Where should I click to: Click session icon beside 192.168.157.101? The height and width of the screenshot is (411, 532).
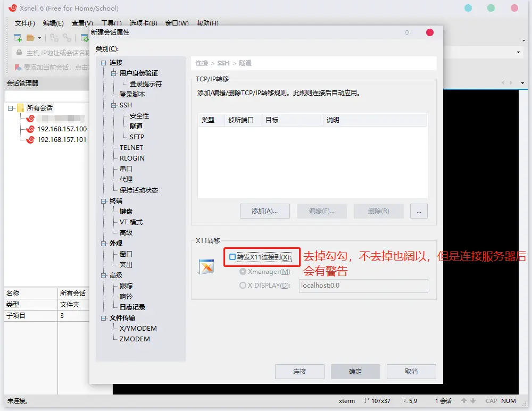(30, 139)
